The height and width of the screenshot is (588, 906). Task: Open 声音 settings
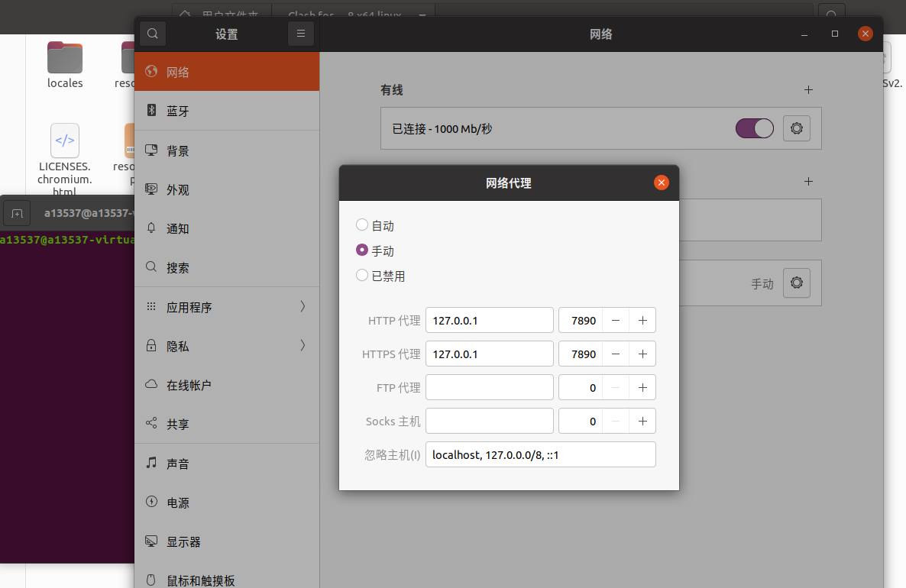pos(226,464)
